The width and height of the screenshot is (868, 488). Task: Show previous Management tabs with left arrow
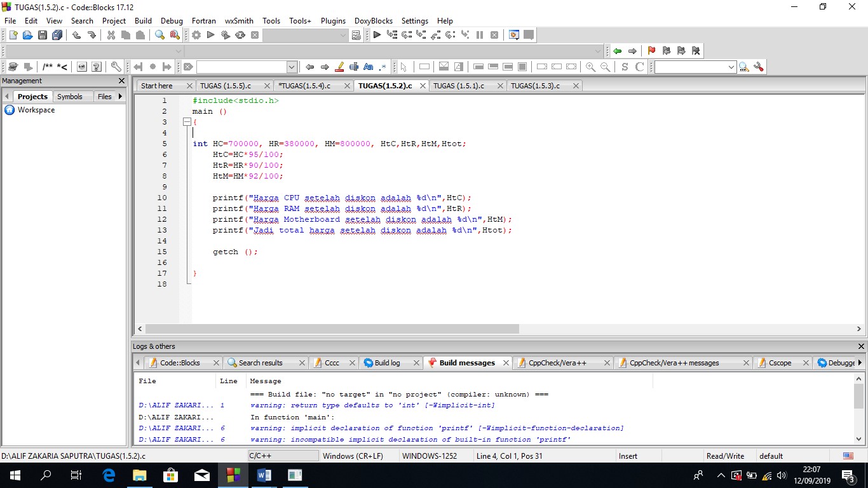(x=7, y=97)
